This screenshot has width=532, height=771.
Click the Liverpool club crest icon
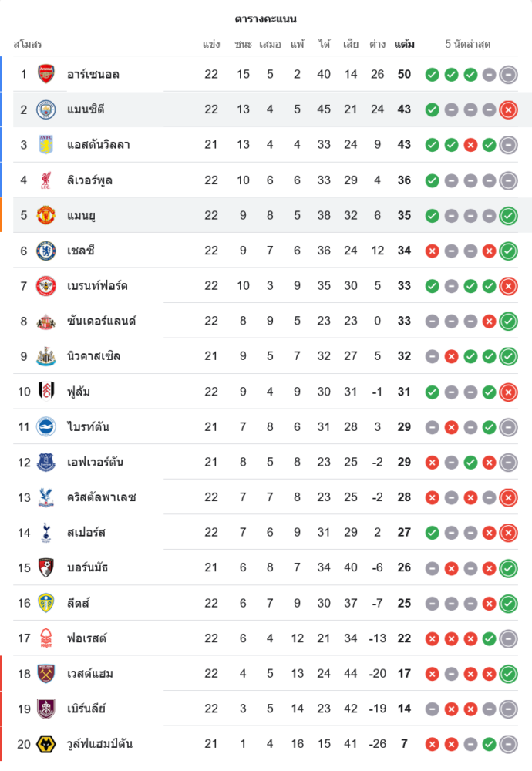coord(46,180)
